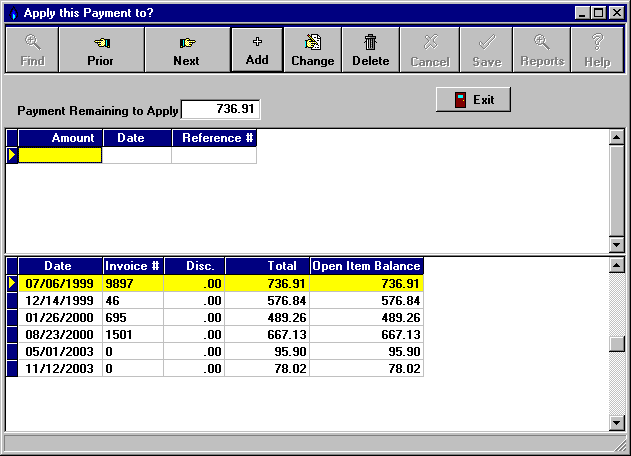Select invoice 1501 row dated 08/23/2000
The width and height of the screenshot is (631, 456).
(x=132, y=334)
